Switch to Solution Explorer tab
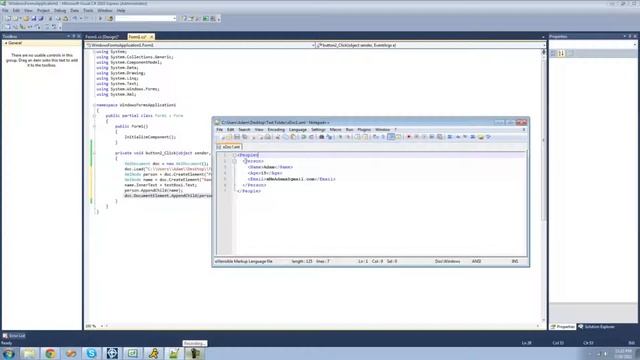Screen dimensions: 640x360 point(596,327)
